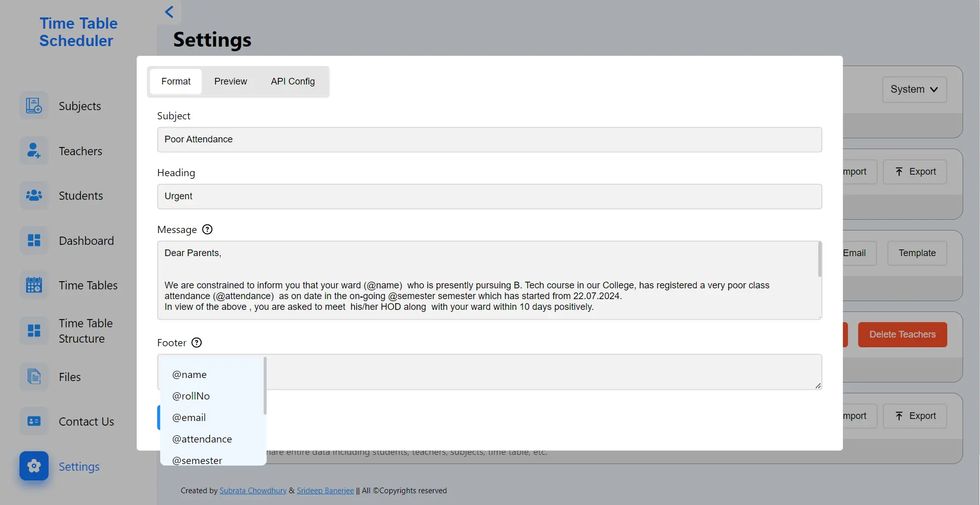Open the System theme dropdown
This screenshot has height=505, width=980.
coord(914,89)
